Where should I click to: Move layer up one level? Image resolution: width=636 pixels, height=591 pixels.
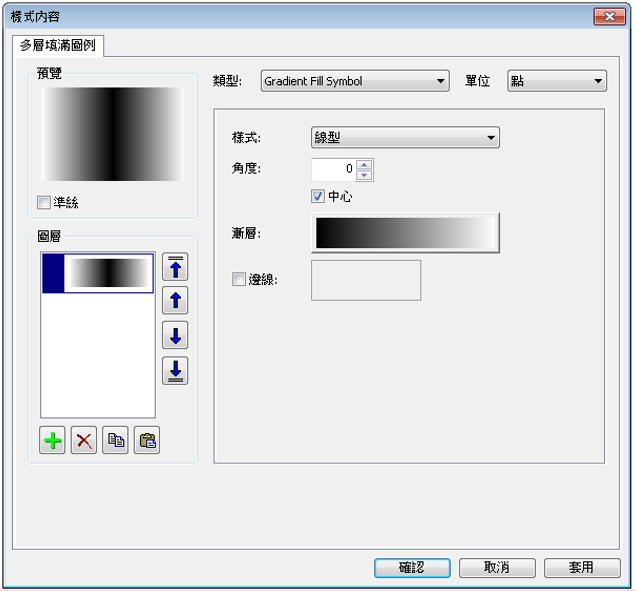pos(175,301)
